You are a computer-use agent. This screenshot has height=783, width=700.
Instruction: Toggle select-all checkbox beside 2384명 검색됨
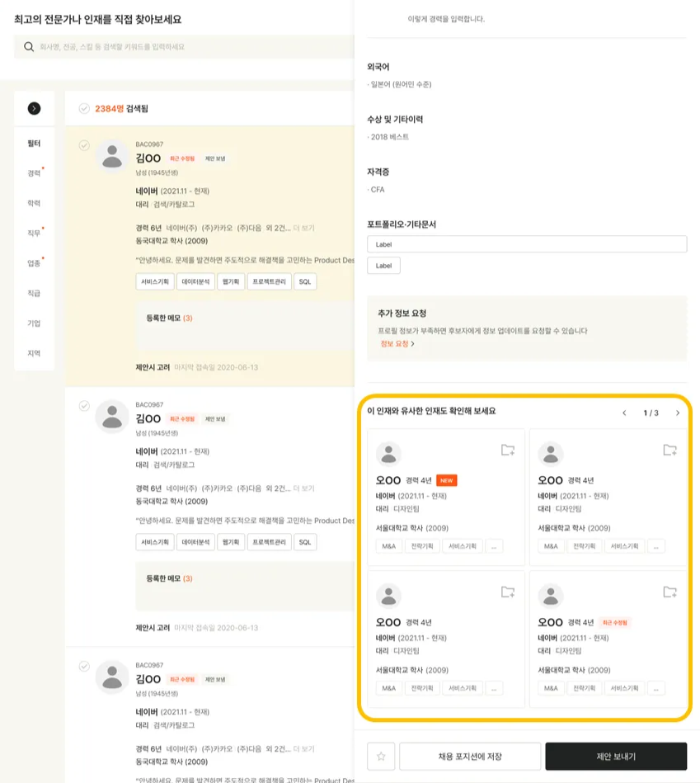(84, 108)
